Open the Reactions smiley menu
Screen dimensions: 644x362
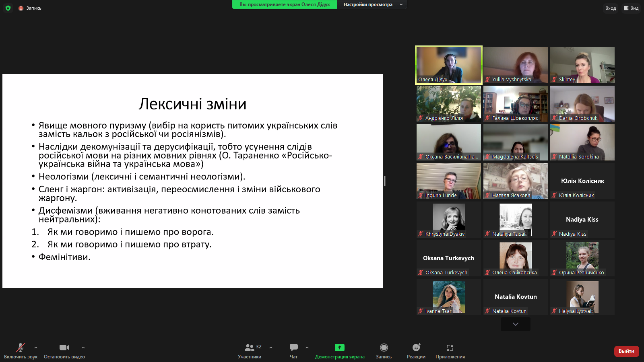pyautogui.click(x=416, y=348)
